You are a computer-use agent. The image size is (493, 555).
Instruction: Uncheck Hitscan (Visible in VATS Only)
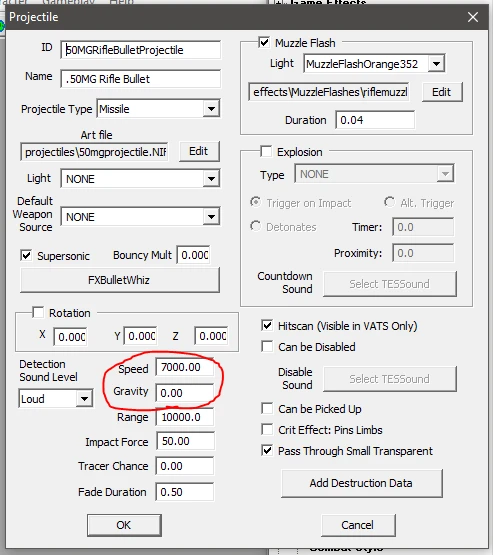click(267, 326)
